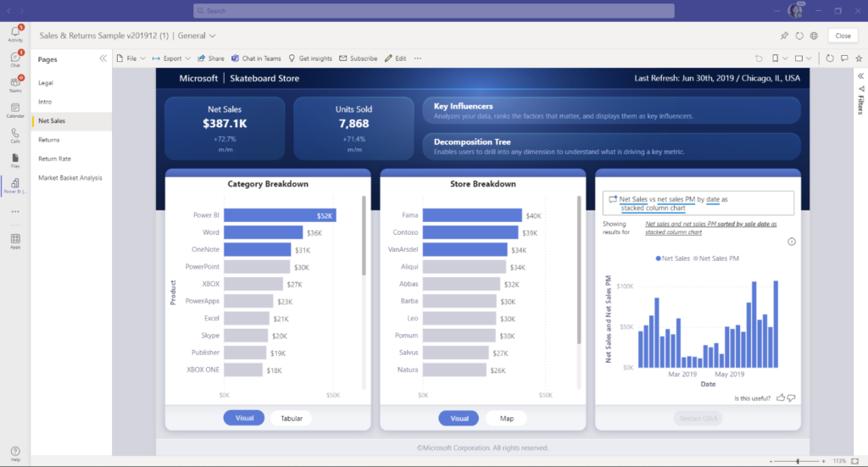Open the Export dropdown
The height and width of the screenshot is (467, 868).
click(x=171, y=58)
